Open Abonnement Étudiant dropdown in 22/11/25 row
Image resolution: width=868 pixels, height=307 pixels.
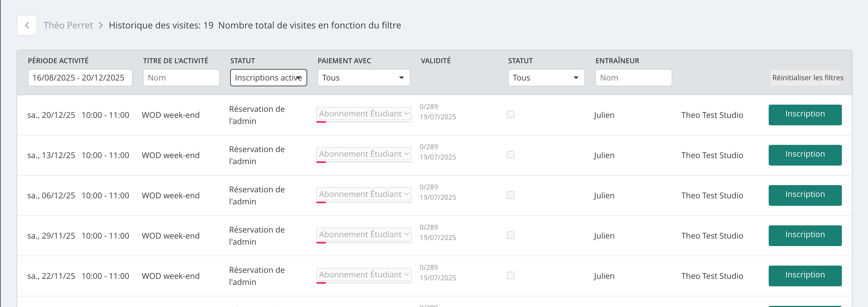click(x=364, y=274)
